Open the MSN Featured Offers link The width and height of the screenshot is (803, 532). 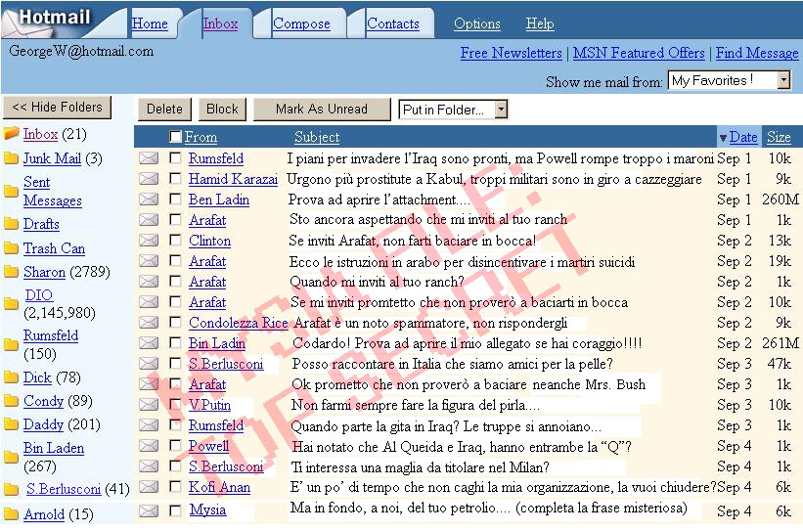(639, 53)
